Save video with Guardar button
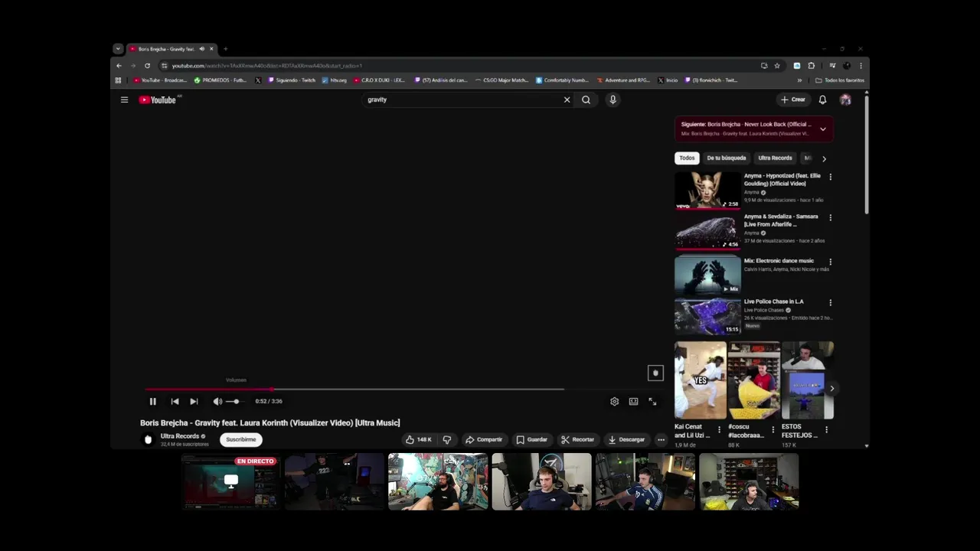Viewport: 980px width, 551px height. [531, 439]
